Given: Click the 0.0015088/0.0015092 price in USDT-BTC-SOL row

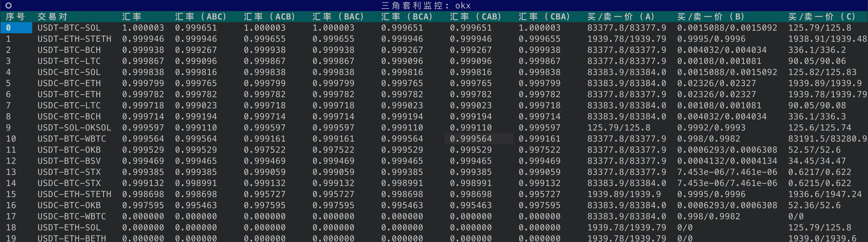Looking at the screenshot, I should 727,27.
